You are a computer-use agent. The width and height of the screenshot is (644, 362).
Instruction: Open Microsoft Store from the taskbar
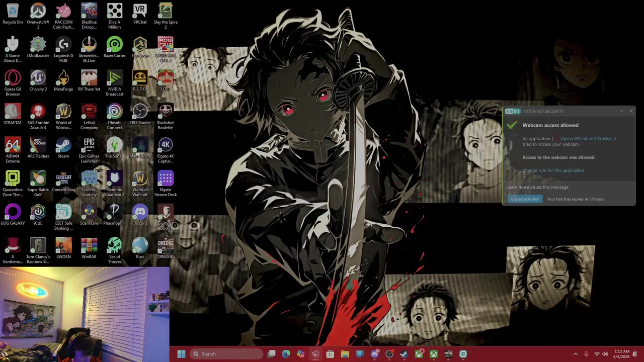click(x=330, y=354)
